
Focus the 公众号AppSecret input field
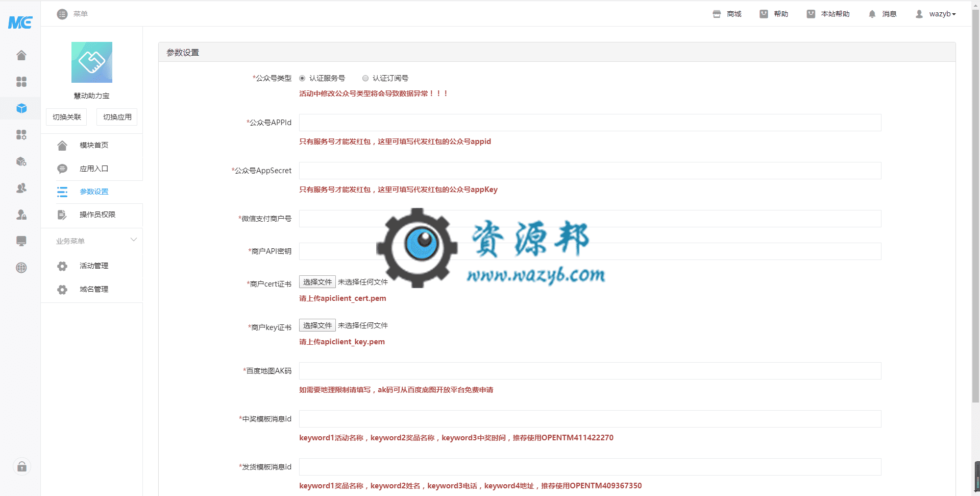[590, 171]
